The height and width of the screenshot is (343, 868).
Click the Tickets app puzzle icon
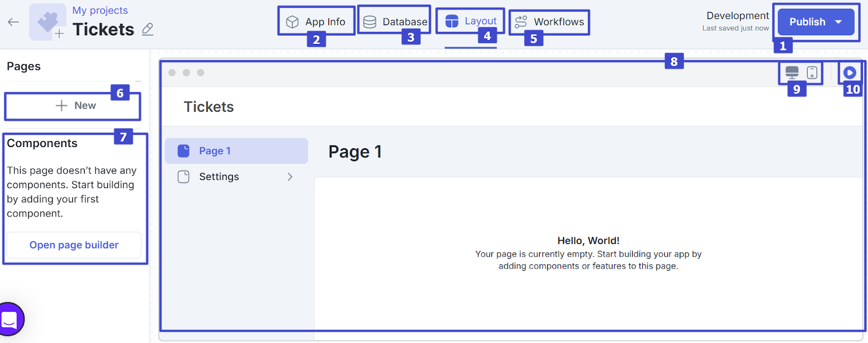48,22
